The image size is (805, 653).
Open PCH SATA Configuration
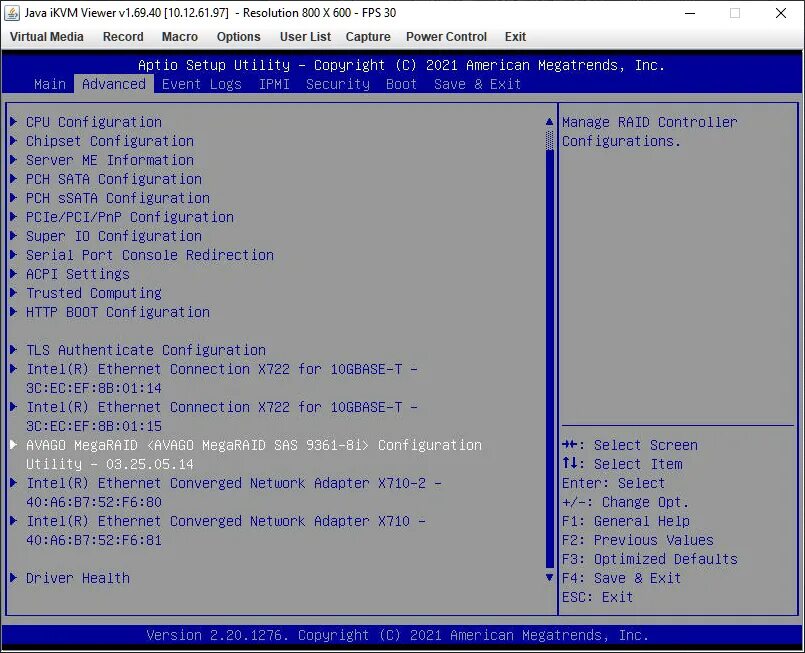(x=114, y=179)
